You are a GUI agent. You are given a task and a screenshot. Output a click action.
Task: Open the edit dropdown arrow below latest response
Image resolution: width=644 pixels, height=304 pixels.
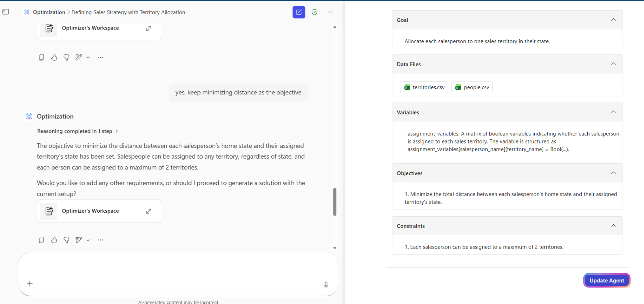click(88, 240)
